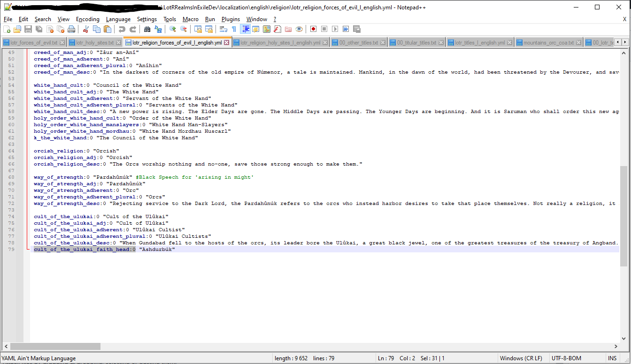This screenshot has height=364, width=631.
Task: Switch to lotr_titles_l_english.yml tab
Action: click(480, 43)
